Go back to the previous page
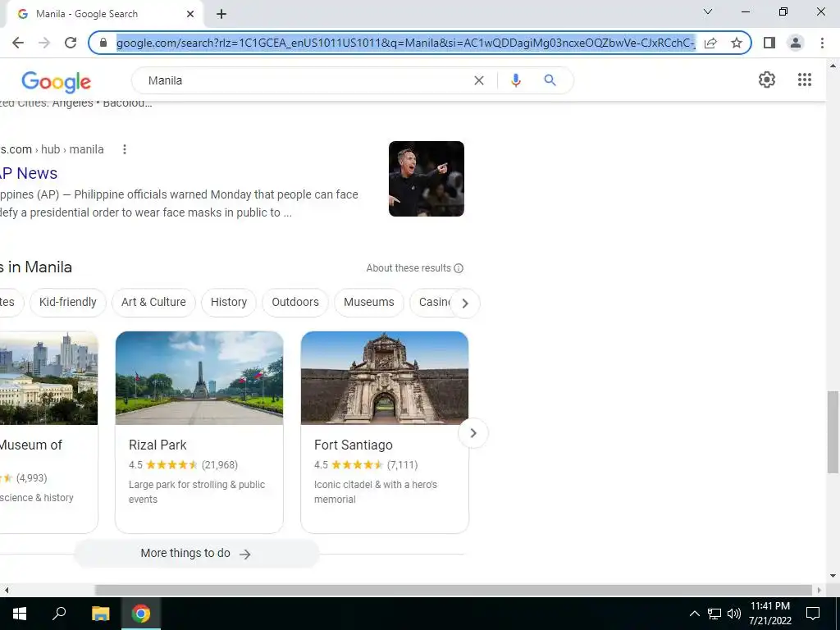Screen dimensions: 840x630 pos(18,43)
